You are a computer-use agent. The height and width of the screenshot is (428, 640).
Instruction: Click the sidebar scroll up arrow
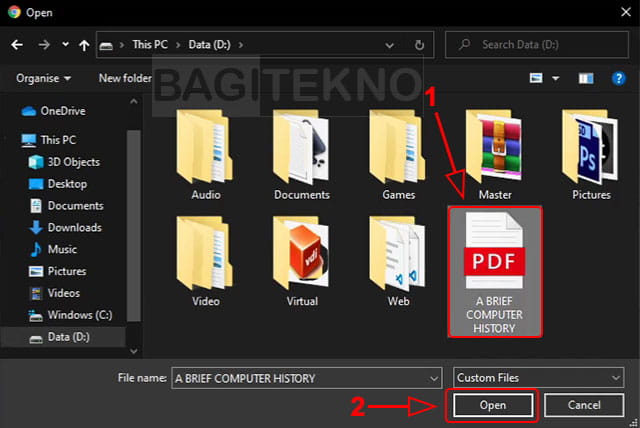[x=133, y=102]
